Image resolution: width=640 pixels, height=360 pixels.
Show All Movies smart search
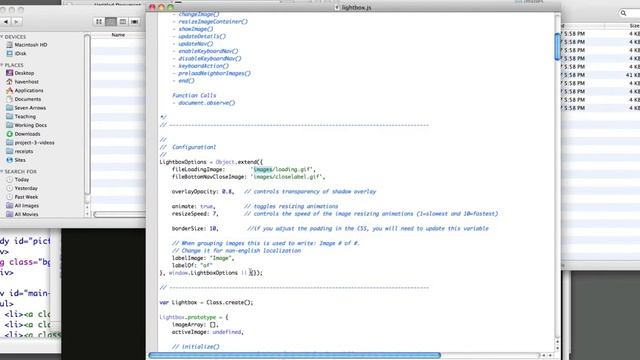[x=22, y=214]
